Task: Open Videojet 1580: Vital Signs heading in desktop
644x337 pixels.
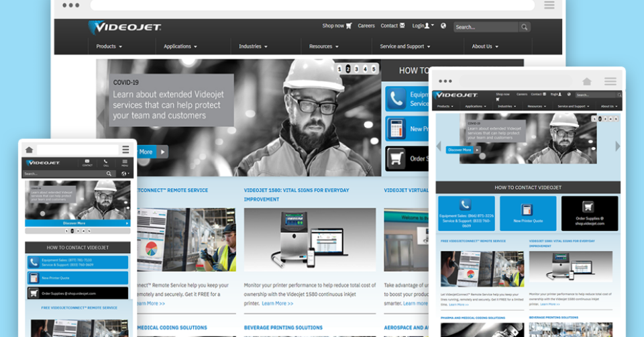Action: 297,195
